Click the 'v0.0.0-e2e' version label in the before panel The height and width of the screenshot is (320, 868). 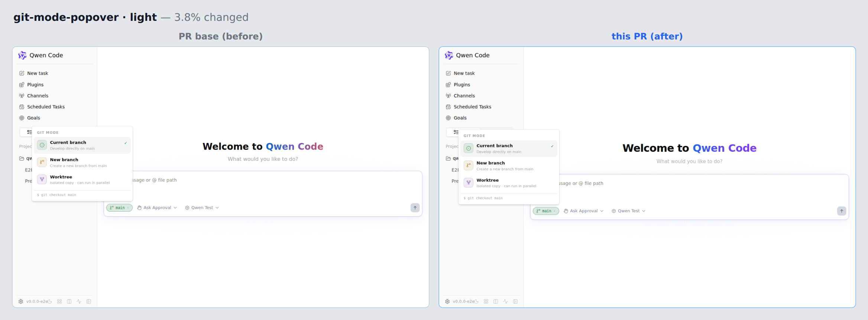pyautogui.click(x=37, y=301)
